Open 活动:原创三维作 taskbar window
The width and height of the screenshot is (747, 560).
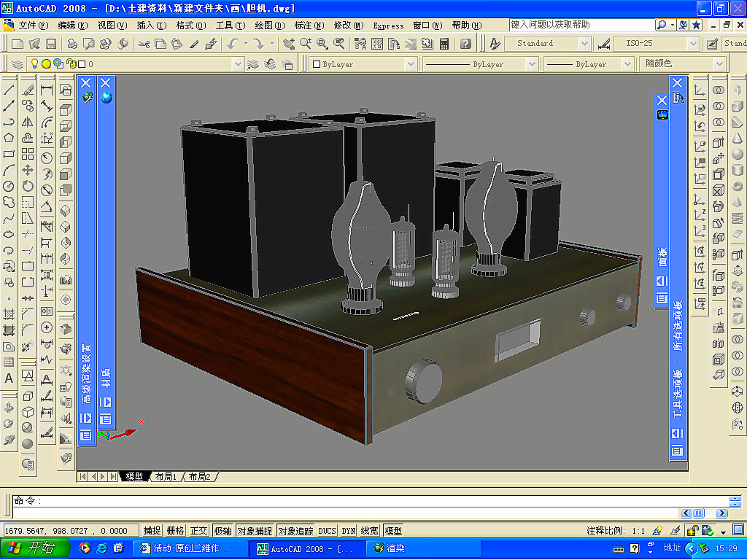coord(190,548)
